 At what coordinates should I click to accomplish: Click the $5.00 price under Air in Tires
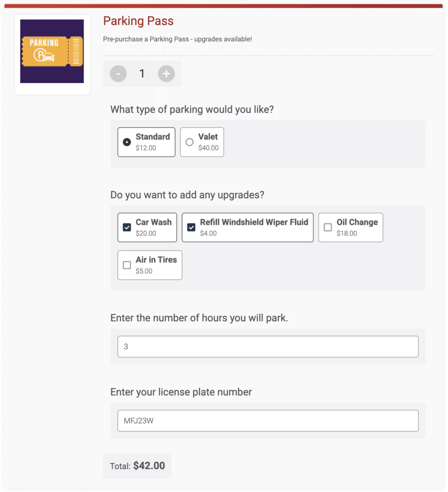point(144,271)
